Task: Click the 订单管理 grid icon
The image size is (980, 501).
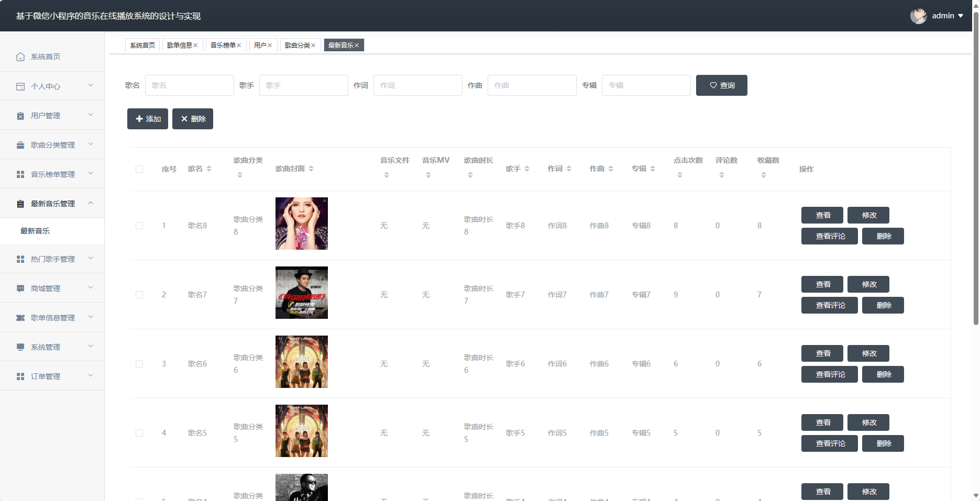Action: coord(20,376)
